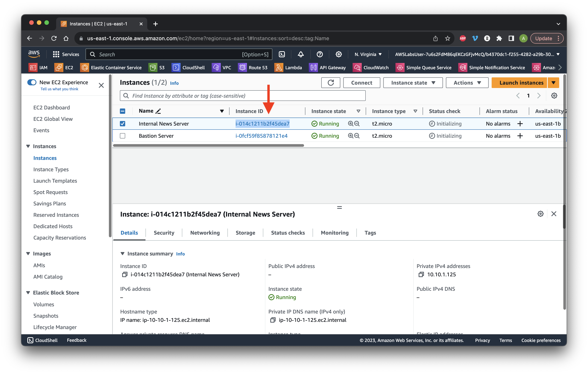Collapse the Images sidebar group
The width and height of the screenshot is (588, 374).
click(x=28, y=254)
